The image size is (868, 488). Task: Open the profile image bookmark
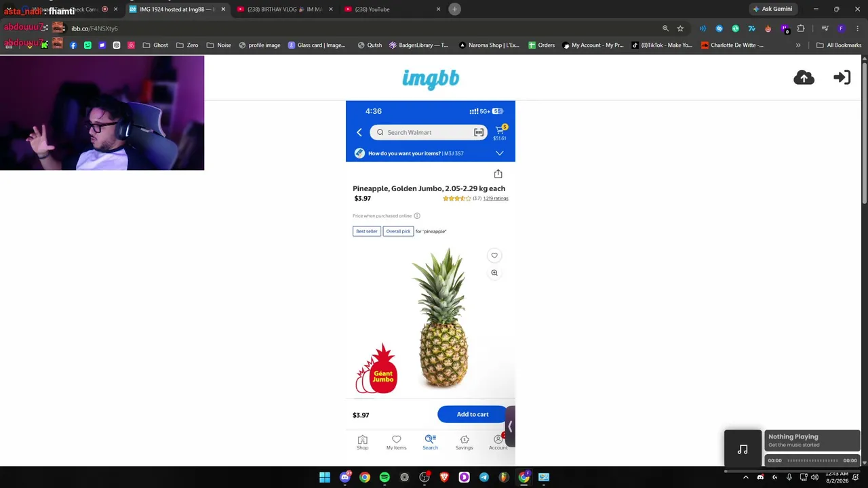click(x=260, y=45)
